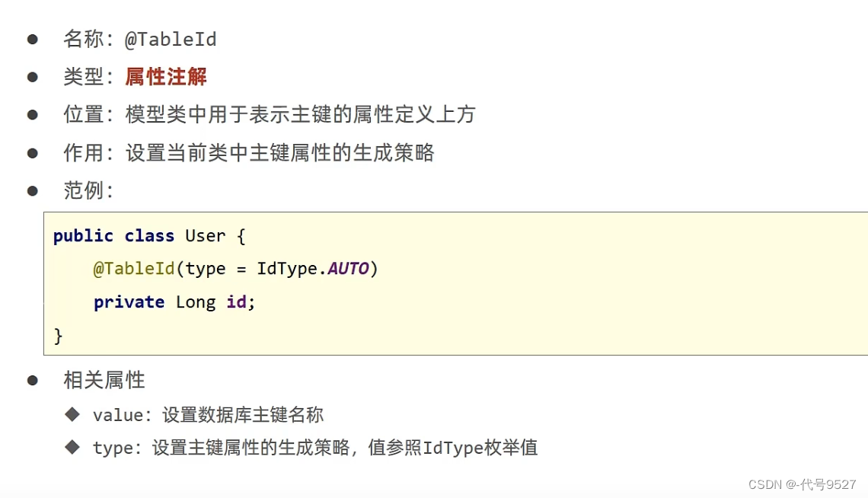This screenshot has height=498, width=868.
Task: Click the type attribute description
Action: [315, 447]
